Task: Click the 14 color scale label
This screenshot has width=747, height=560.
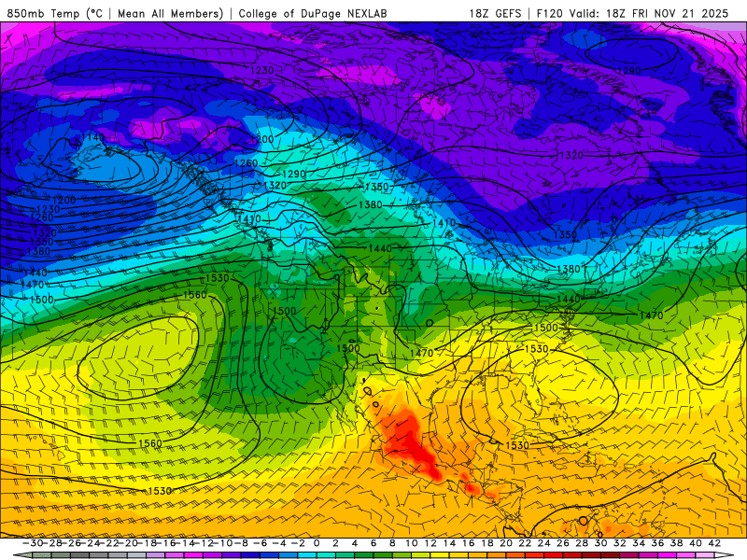Action: (450, 543)
